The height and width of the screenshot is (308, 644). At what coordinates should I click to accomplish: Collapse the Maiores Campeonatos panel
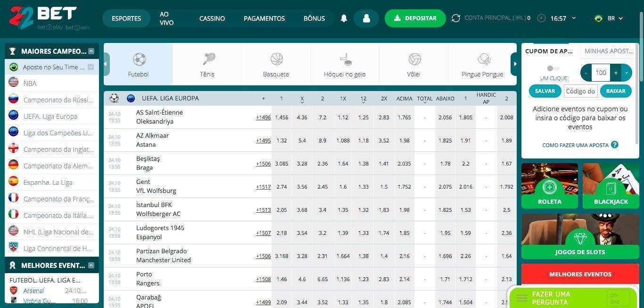pyautogui.click(x=91, y=51)
